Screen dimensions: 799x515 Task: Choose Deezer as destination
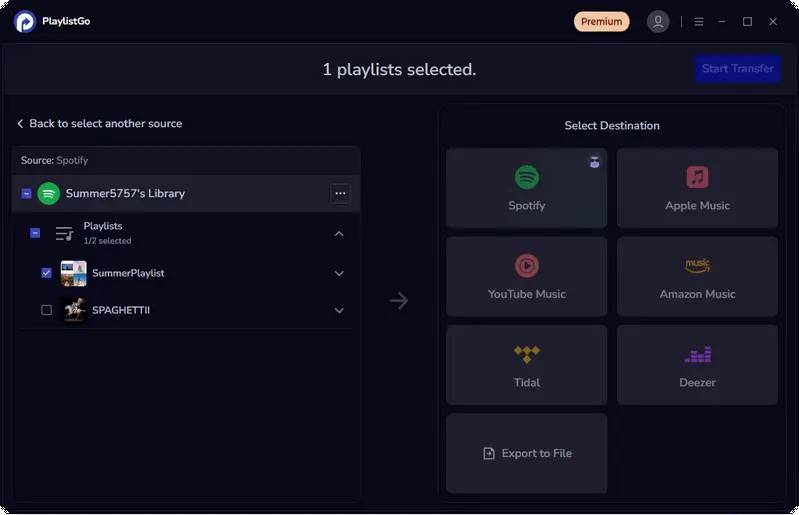pos(697,365)
